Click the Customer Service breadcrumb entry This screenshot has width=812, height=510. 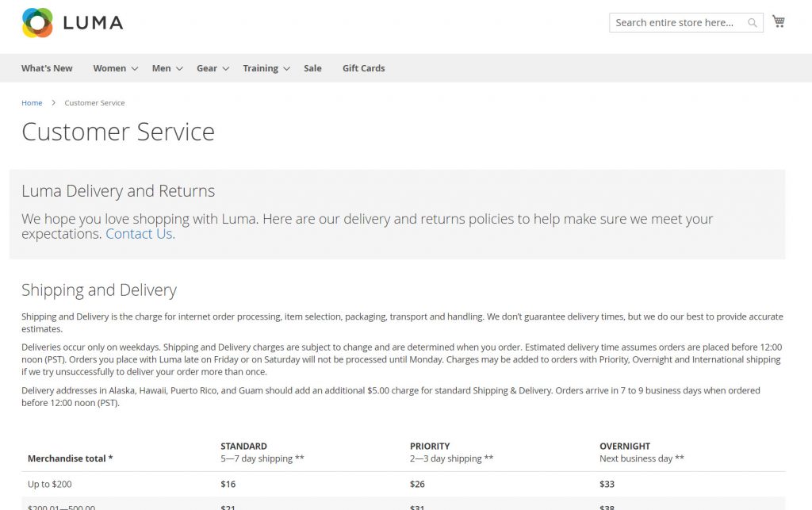pyautogui.click(x=94, y=102)
